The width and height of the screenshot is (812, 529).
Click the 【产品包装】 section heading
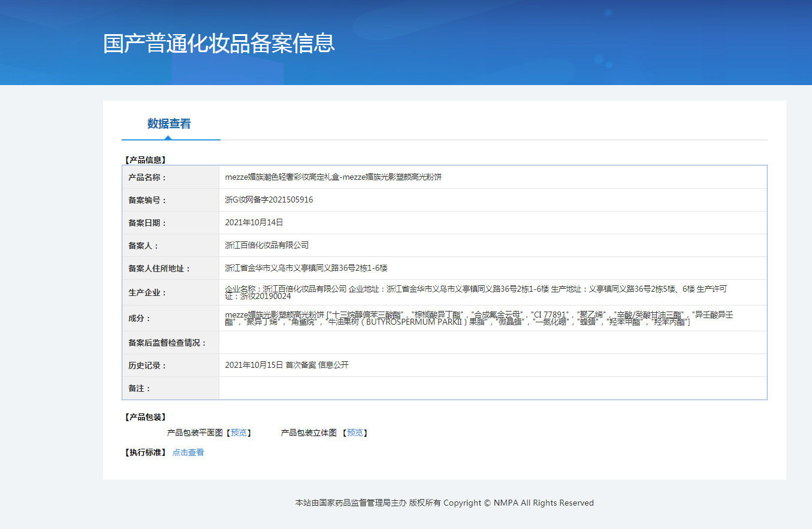(146, 417)
